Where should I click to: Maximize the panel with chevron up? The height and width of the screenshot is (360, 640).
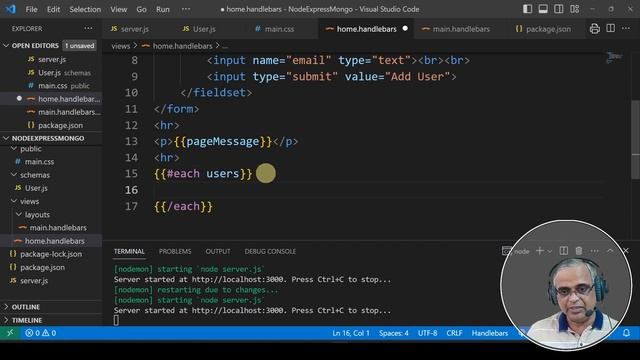(610, 251)
